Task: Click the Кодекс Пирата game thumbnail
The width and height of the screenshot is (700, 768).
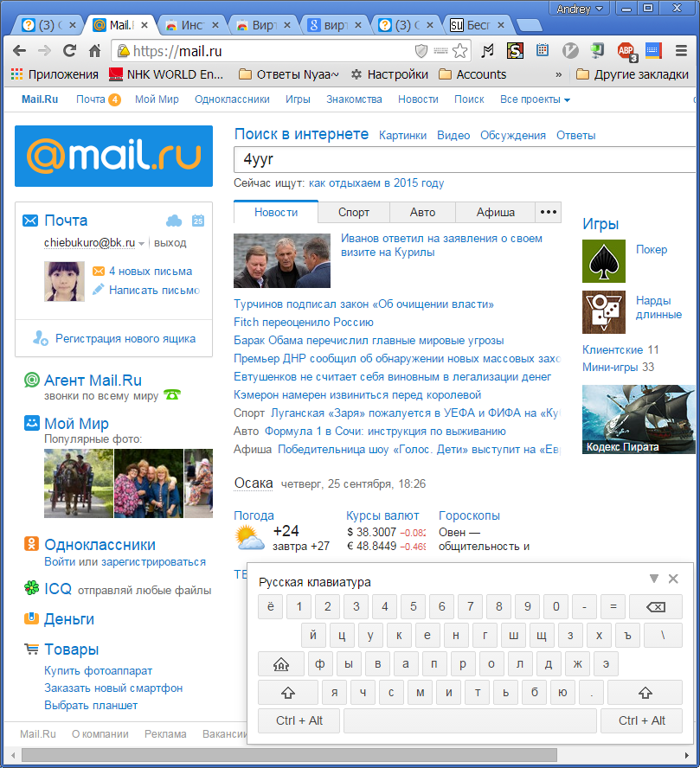Action: click(639, 419)
